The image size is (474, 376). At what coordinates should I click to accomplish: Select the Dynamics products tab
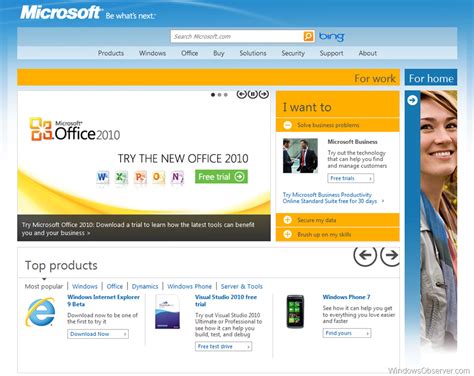click(145, 286)
